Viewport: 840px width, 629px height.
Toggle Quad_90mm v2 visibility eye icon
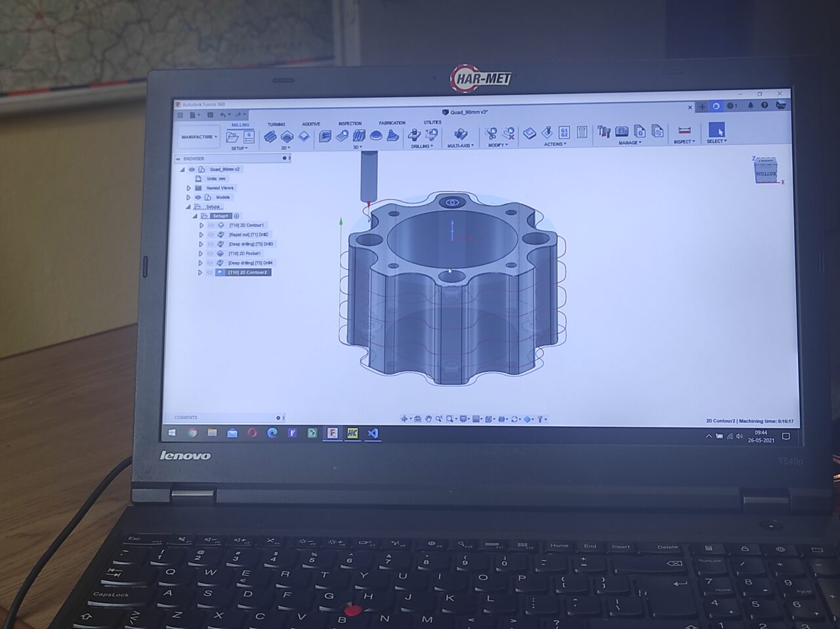click(x=191, y=169)
